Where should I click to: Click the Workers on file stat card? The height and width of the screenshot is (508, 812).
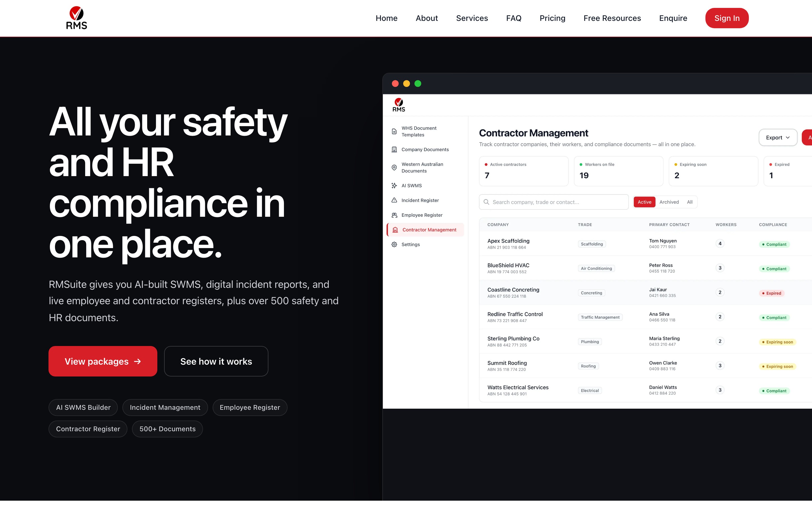(618, 171)
